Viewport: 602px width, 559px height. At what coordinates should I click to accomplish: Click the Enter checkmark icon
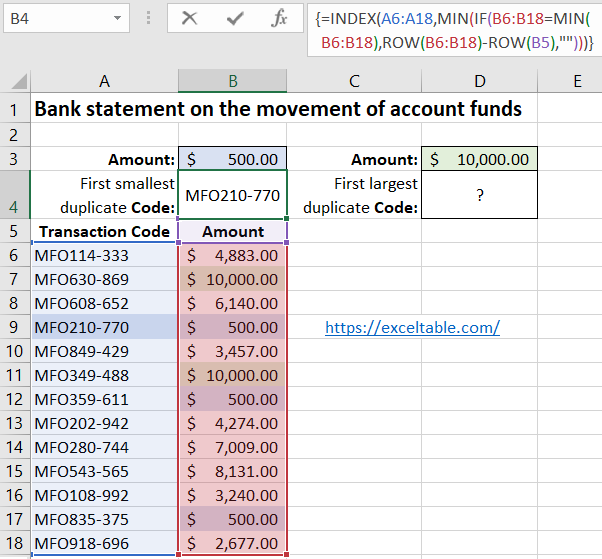tap(235, 18)
